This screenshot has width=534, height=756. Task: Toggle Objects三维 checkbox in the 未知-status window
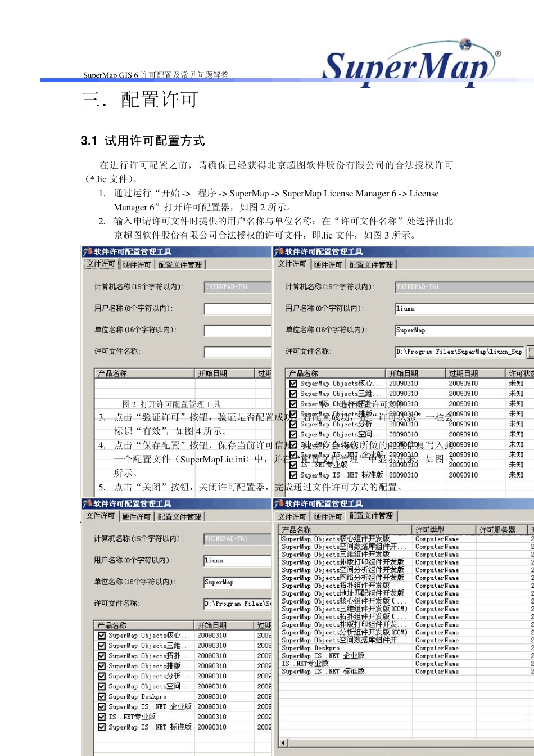point(293,394)
